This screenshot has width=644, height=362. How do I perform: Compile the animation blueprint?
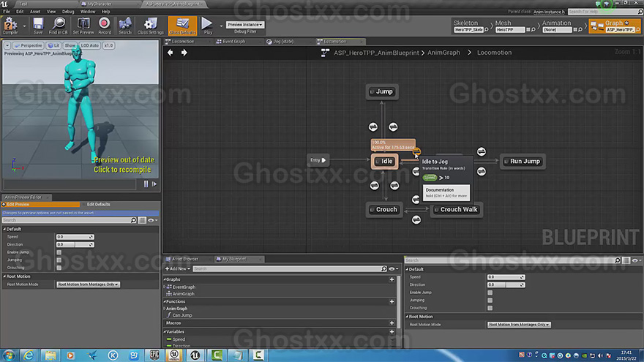click(10, 26)
